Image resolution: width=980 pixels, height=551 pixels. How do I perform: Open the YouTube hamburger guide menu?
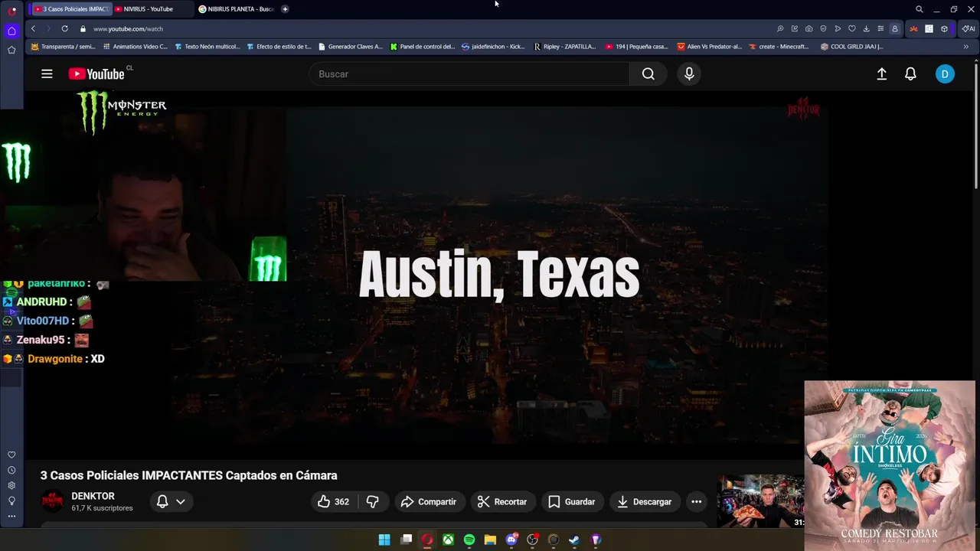pyautogui.click(x=47, y=74)
